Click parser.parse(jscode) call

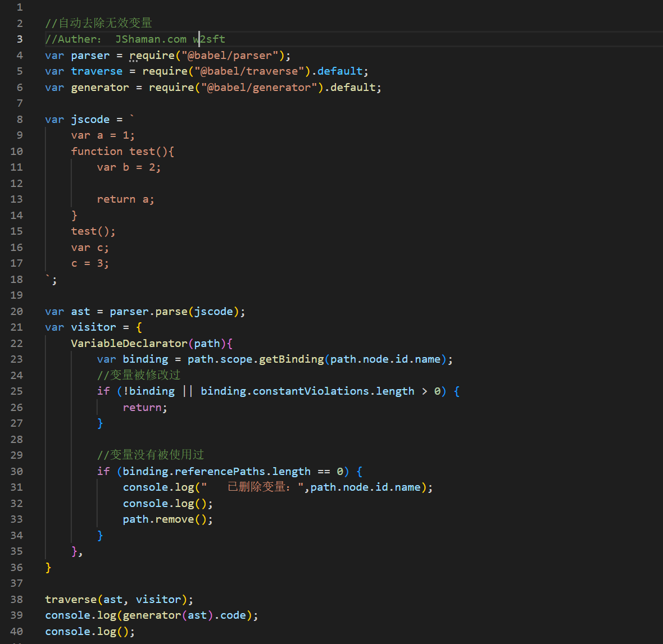[x=177, y=312]
